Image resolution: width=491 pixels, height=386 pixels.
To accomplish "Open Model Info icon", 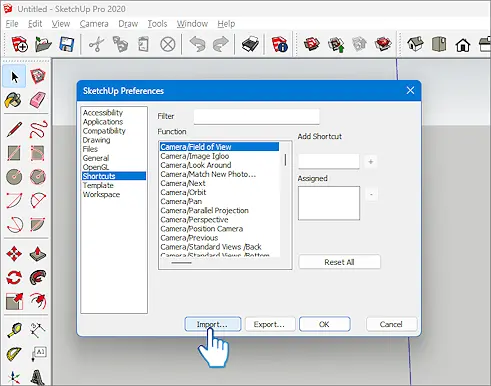I will (279, 44).
